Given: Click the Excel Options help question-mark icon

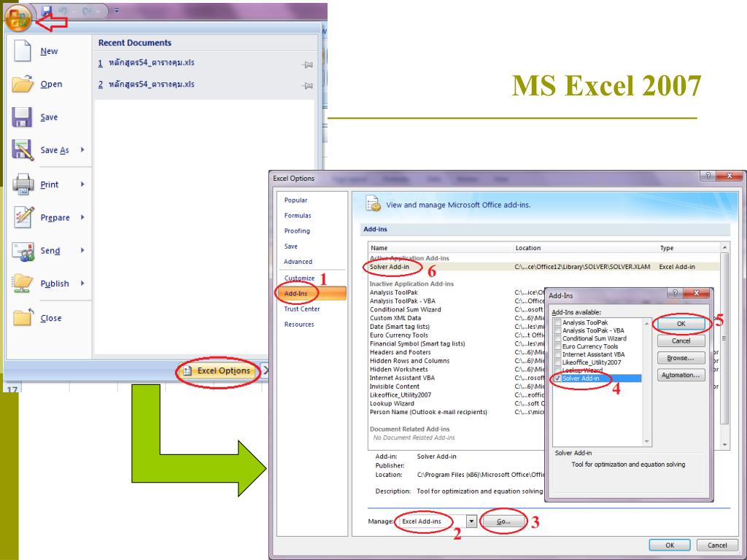Looking at the screenshot, I should click(708, 176).
